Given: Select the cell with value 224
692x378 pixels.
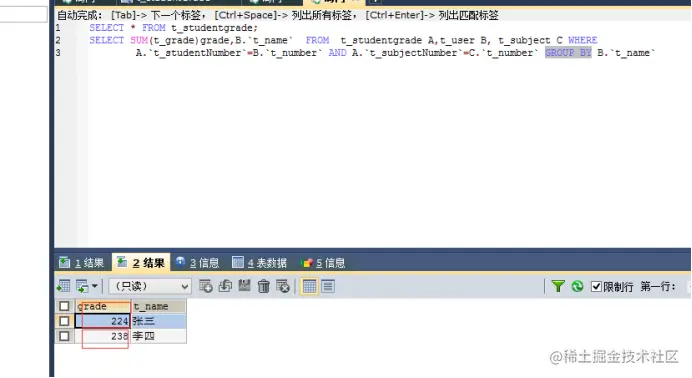Looking at the screenshot, I should [103, 321].
